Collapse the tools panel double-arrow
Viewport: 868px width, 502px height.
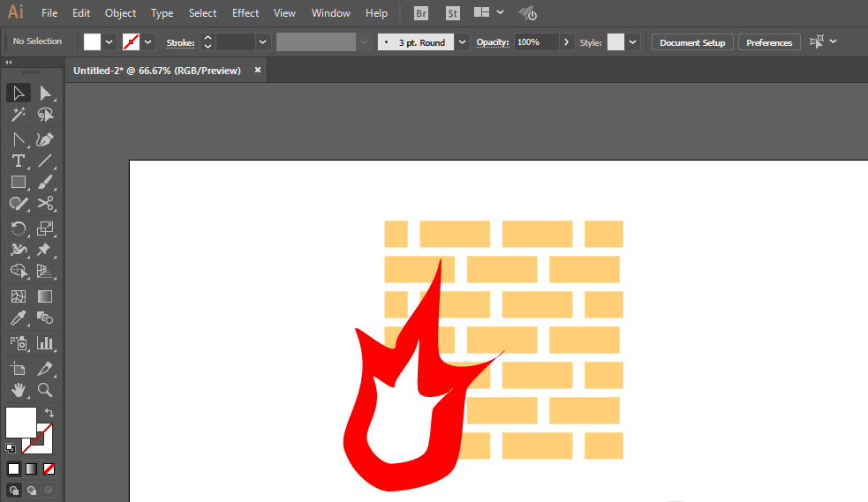pyautogui.click(x=9, y=63)
